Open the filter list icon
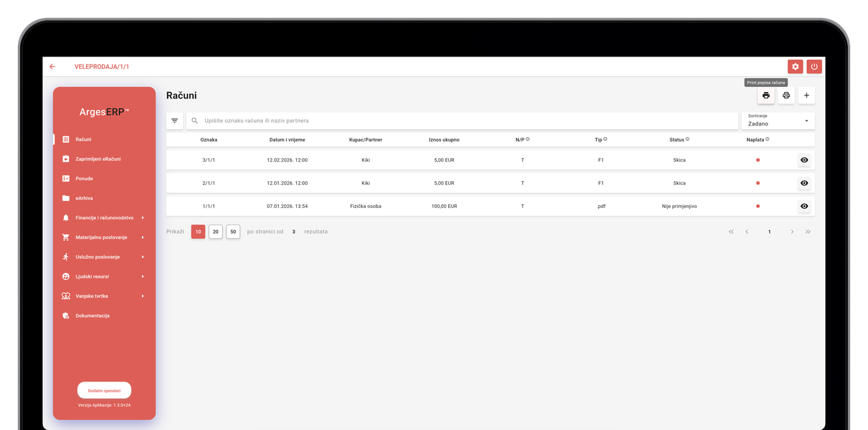This screenshot has height=430, width=868. click(x=174, y=121)
